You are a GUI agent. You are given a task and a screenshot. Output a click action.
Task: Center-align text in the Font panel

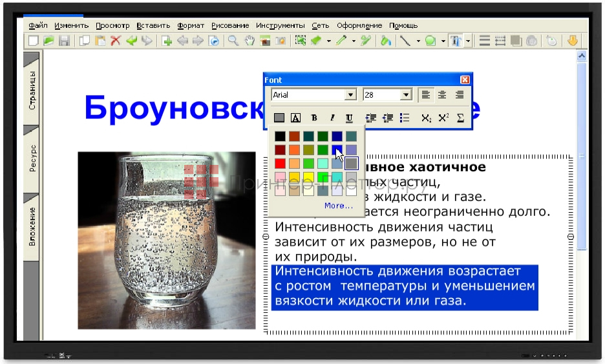pyautogui.click(x=442, y=94)
